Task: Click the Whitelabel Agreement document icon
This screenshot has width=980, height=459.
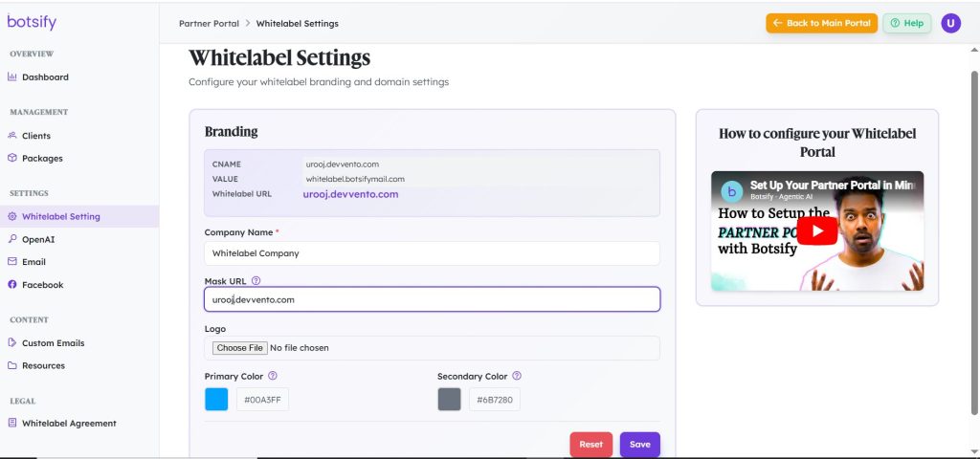Action: (x=11, y=423)
